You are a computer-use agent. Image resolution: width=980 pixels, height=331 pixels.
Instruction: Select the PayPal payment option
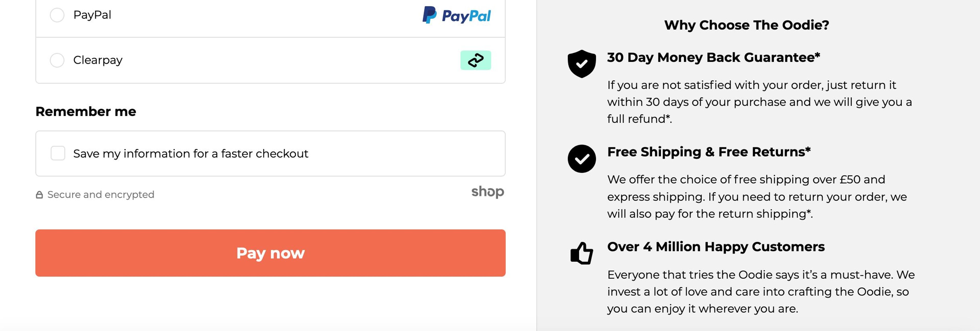[x=57, y=15]
